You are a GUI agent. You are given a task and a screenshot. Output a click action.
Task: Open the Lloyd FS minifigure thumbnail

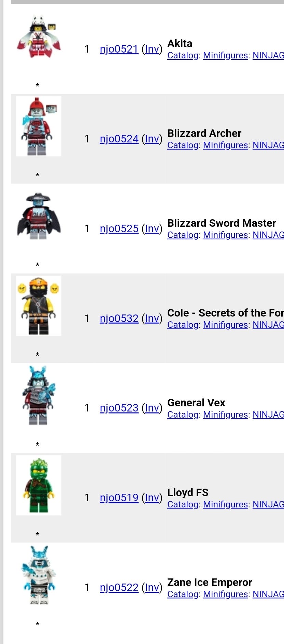click(39, 485)
